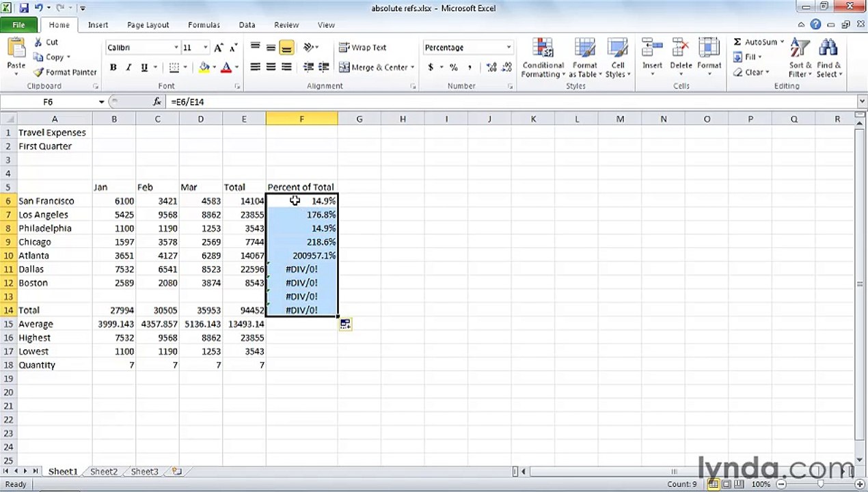Image resolution: width=868 pixels, height=492 pixels.
Task: Apply the fill color bucket
Action: click(x=204, y=68)
